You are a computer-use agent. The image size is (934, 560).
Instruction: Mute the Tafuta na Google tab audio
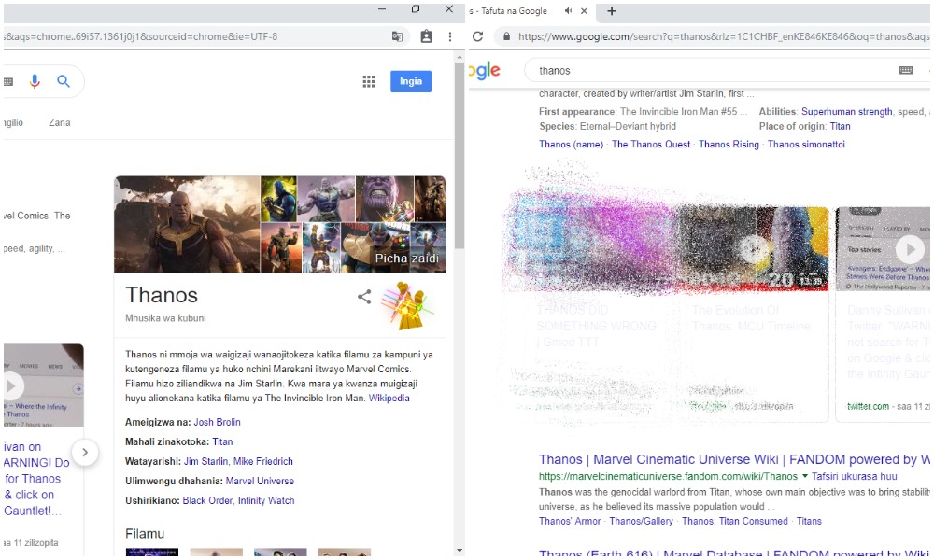[x=568, y=11]
